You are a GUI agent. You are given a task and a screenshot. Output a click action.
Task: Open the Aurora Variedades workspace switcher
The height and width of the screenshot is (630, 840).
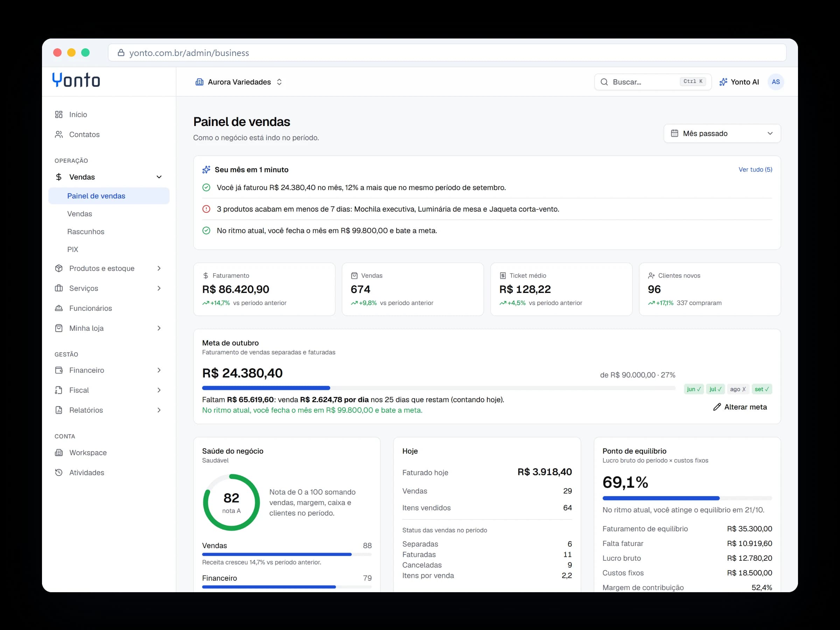239,82
